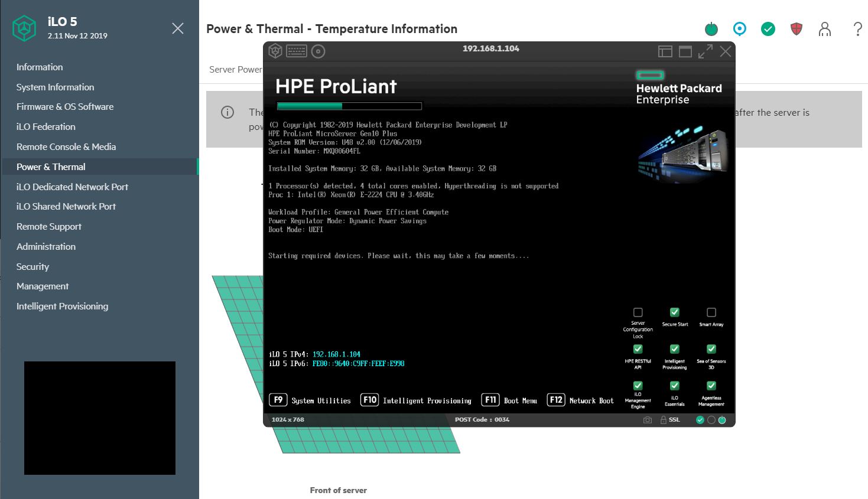Click the info icon in gray banner
The width and height of the screenshot is (868, 499).
pyautogui.click(x=227, y=112)
